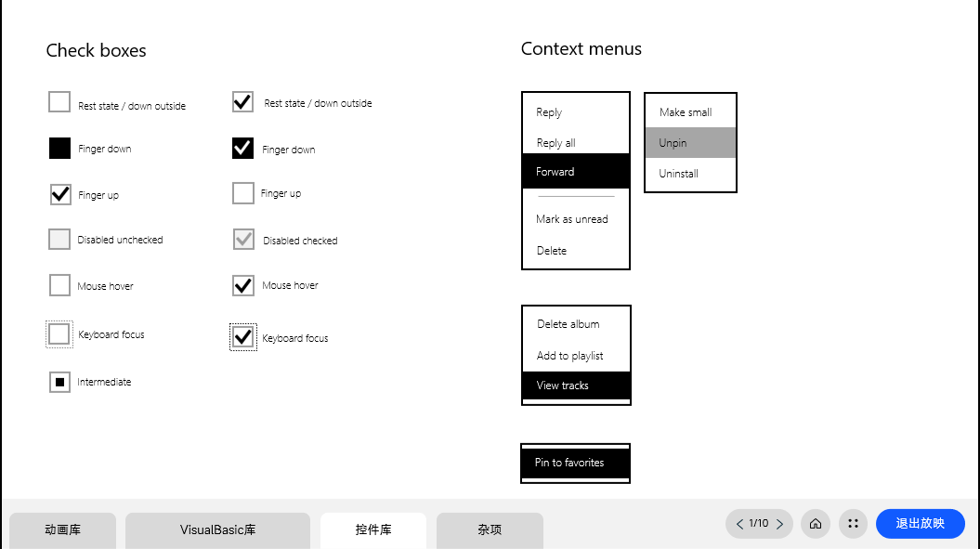Check the unchecked Rest state checkbox
The image size is (980, 549).
pos(59,102)
